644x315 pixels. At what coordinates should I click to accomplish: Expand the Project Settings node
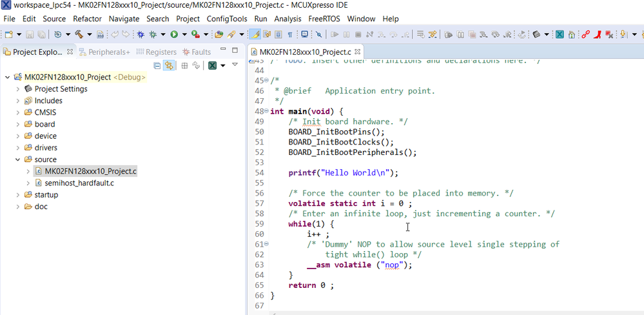click(17, 89)
